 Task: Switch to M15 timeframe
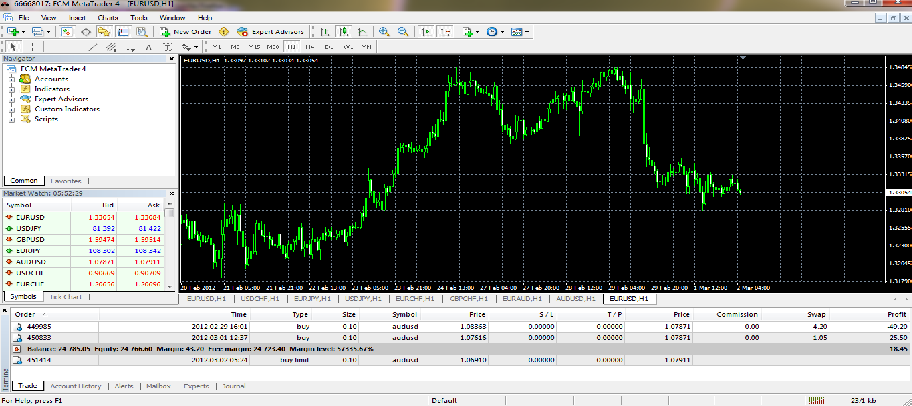254,47
